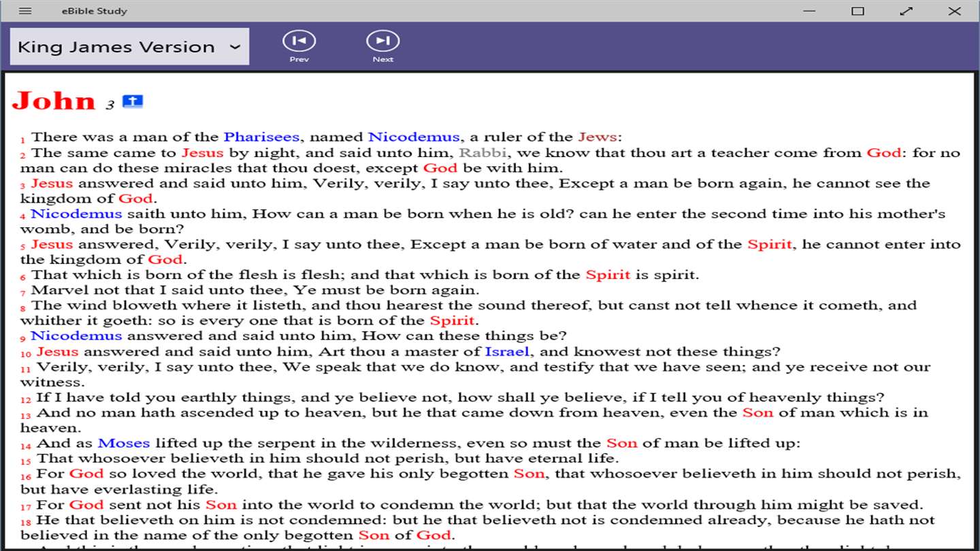Select the gray Rabbi link in verse 2
Viewport: 980px width, 551px height.
pyautogui.click(x=484, y=153)
